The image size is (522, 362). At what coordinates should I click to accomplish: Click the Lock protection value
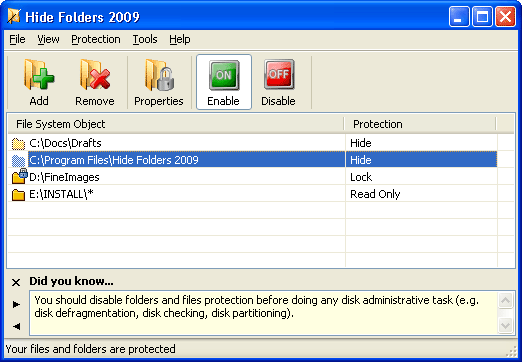click(361, 177)
